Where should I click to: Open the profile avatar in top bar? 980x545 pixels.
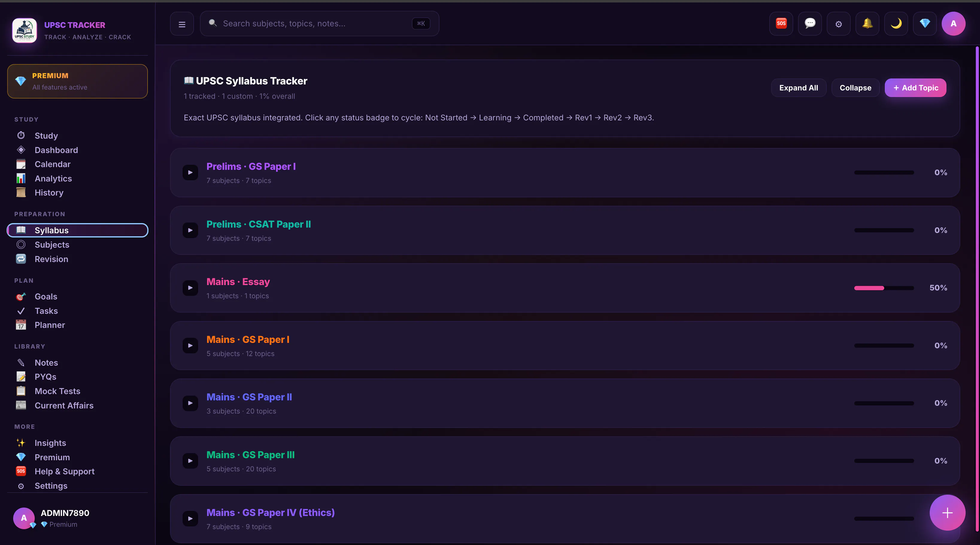tap(953, 24)
